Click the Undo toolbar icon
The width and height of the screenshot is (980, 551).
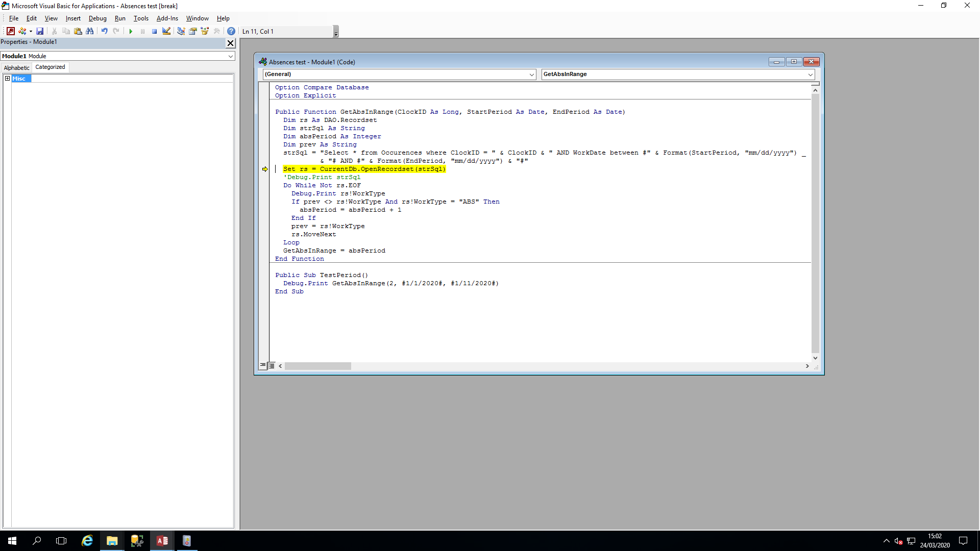pos(104,31)
